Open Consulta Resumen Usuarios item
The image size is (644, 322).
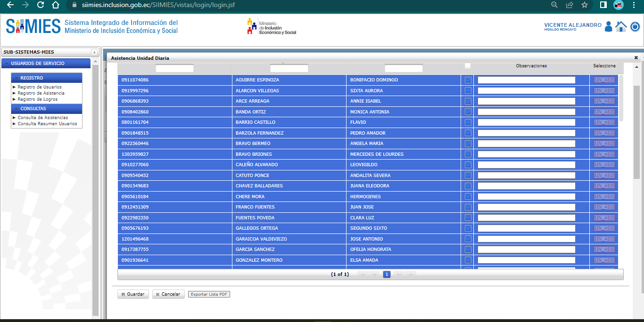(47, 124)
